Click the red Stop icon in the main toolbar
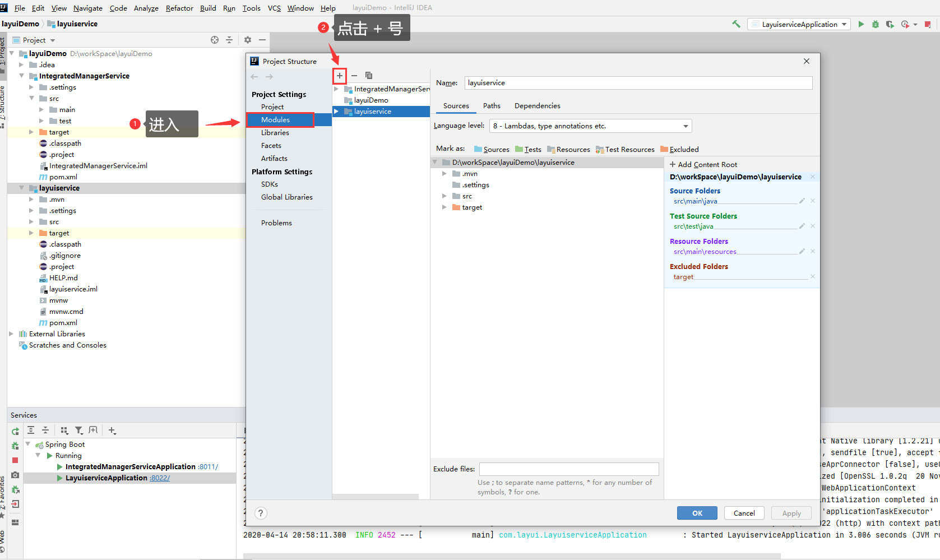Viewport: 940px width, 560px height. click(x=928, y=24)
